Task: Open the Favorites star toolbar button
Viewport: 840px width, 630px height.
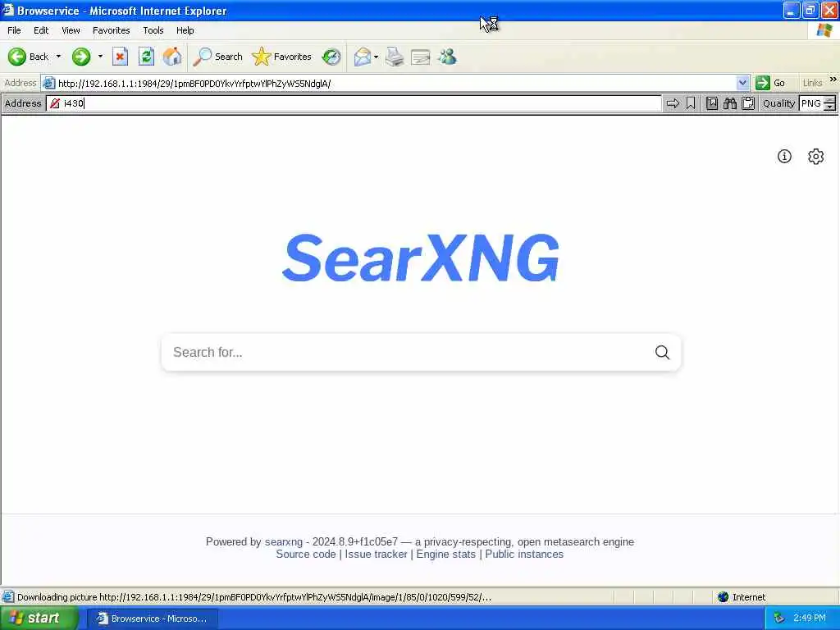Action: (282, 57)
